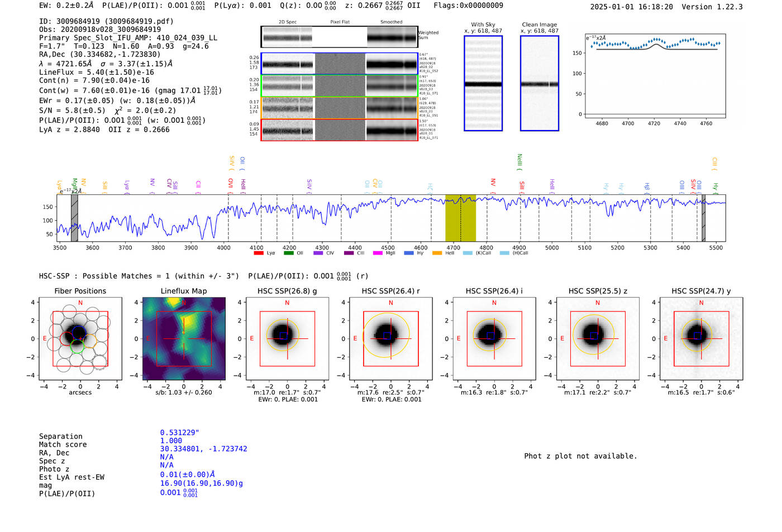Click the orange CIII label at far right

(x=714, y=163)
